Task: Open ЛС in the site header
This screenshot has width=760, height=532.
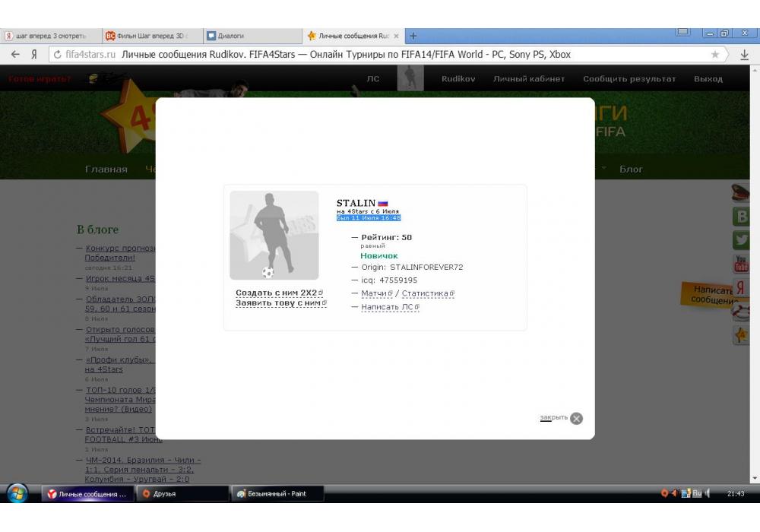Action: (x=372, y=78)
